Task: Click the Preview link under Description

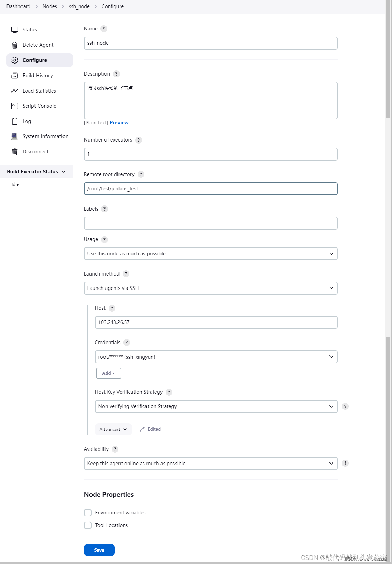Action: [x=119, y=123]
